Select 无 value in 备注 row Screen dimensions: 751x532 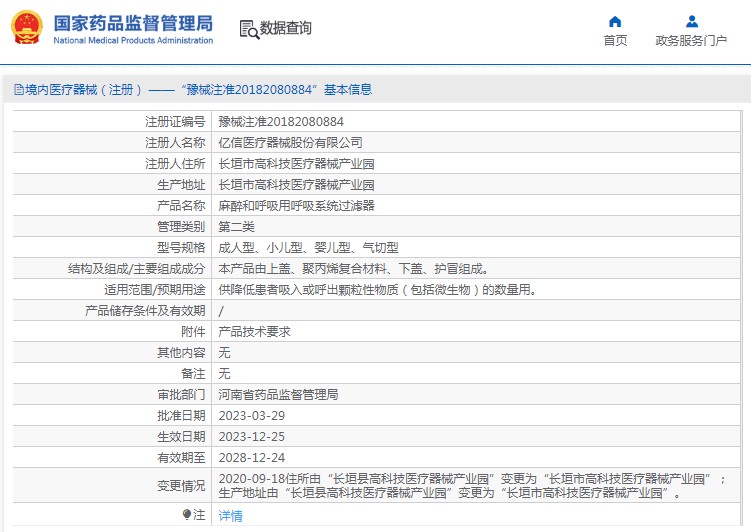[x=224, y=374]
